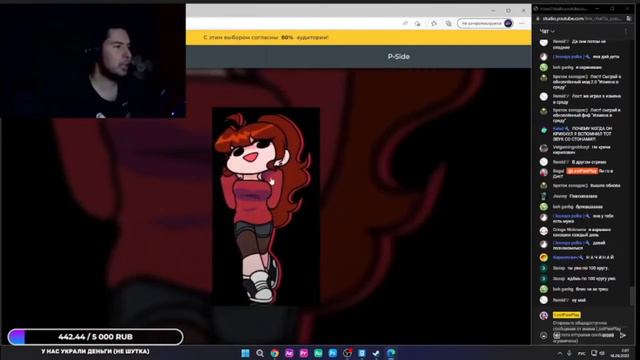
Task: Open Steam from the taskbar
Action: pos(376,353)
